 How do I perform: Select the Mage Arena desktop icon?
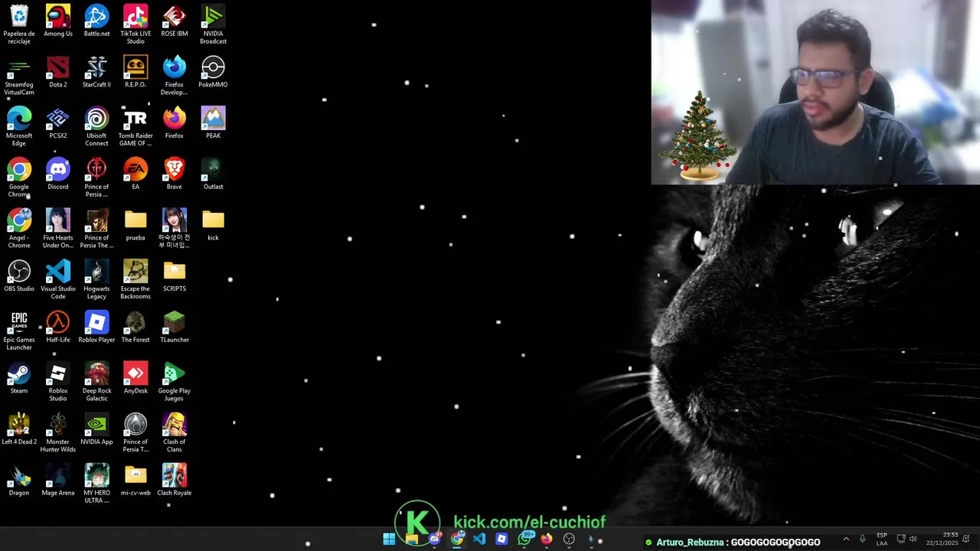[58, 481]
